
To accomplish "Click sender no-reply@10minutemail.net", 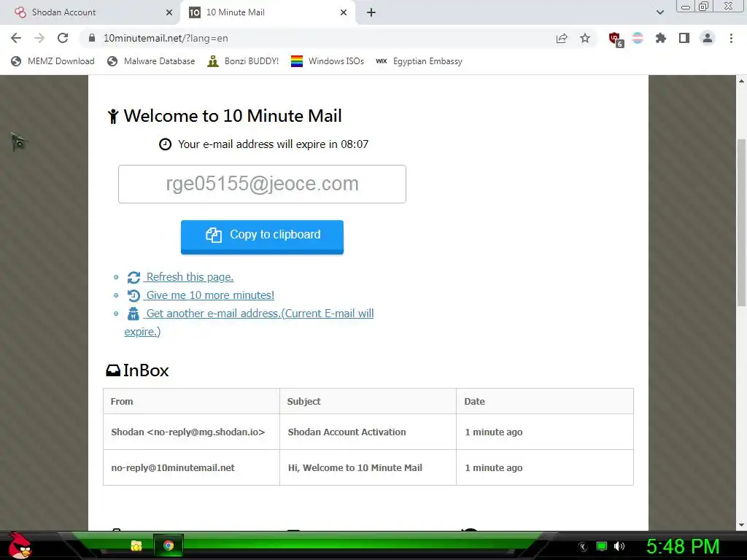I will [172, 467].
